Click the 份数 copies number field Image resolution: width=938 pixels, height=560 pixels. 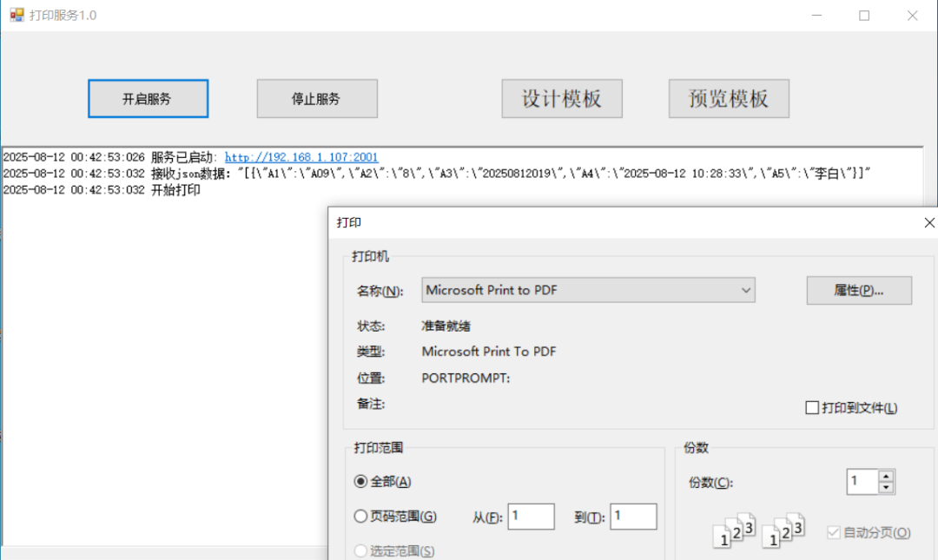click(x=862, y=482)
